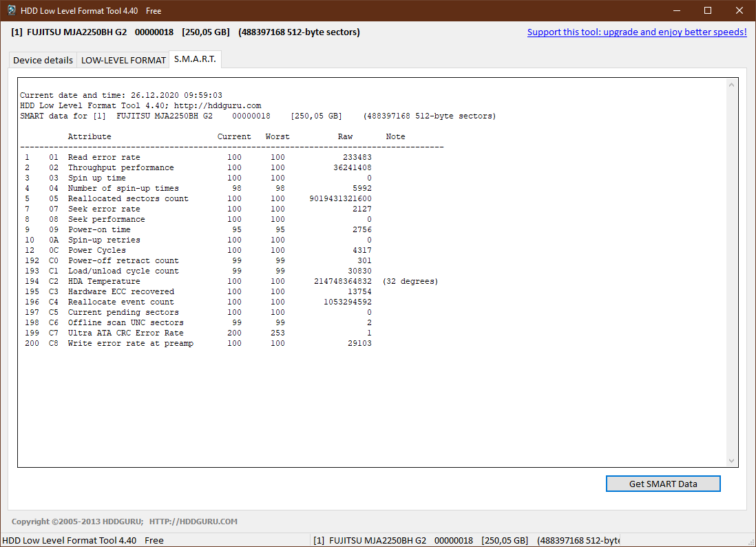This screenshot has height=547, width=756.
Task: Select Number of spin-up times attribute
Action: [198, 188]
